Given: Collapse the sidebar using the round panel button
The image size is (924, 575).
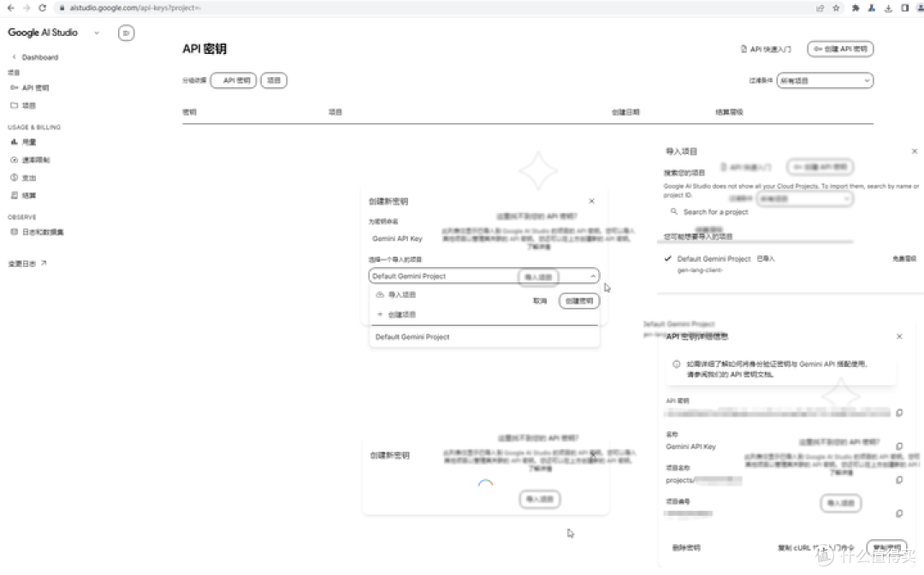Looking at the screenshot, I should point(126,33).
